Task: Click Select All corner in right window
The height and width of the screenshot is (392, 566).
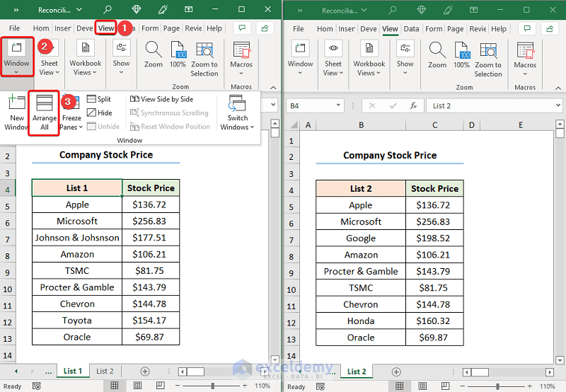Action: [294, 125]
